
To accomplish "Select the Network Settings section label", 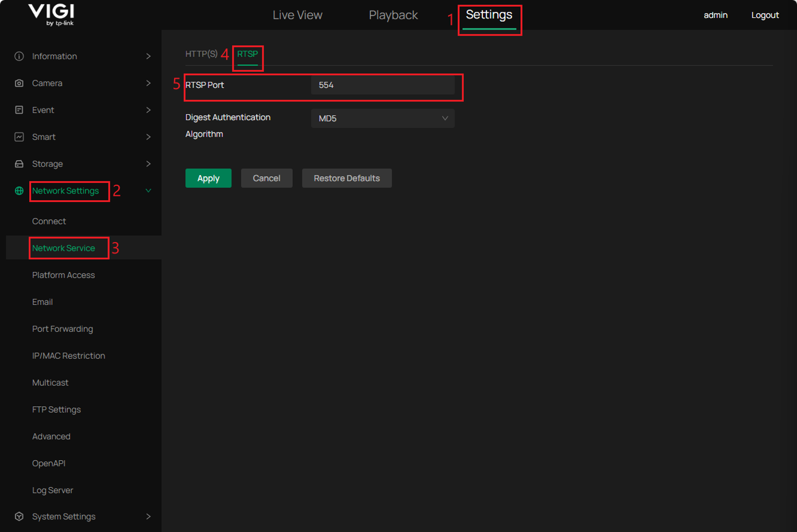I will 65,191.
